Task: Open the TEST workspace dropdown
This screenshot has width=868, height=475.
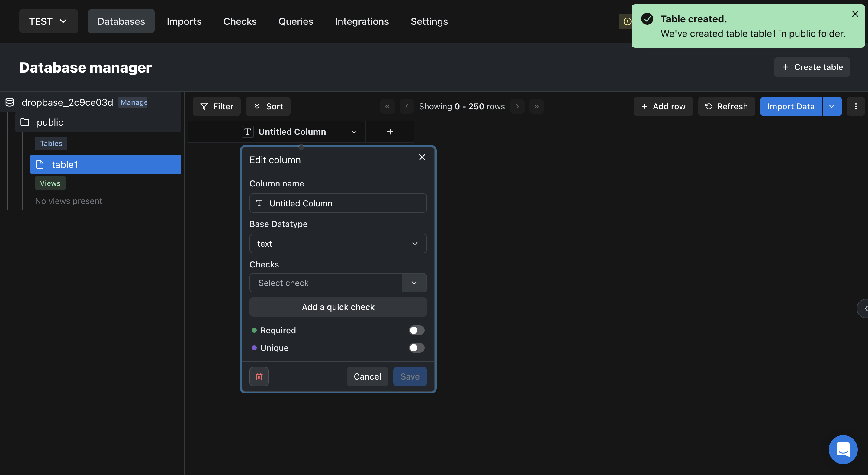Action: click(x=49, y=21)
